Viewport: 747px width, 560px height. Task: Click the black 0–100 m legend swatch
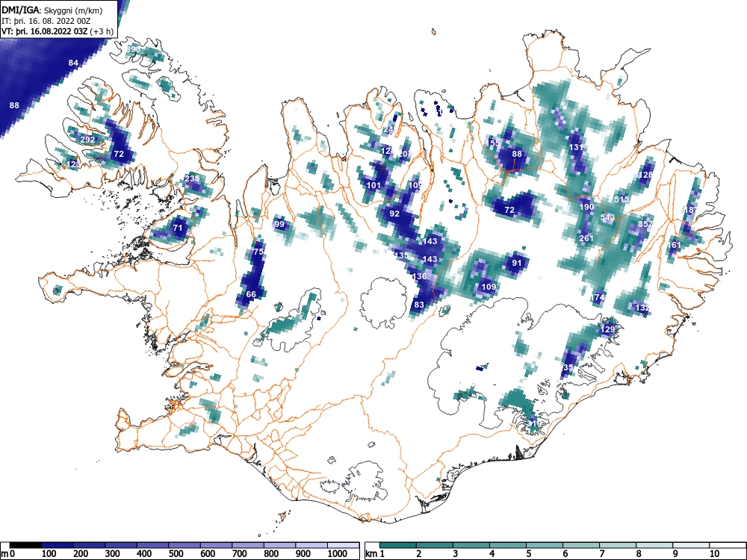(25, 545)
